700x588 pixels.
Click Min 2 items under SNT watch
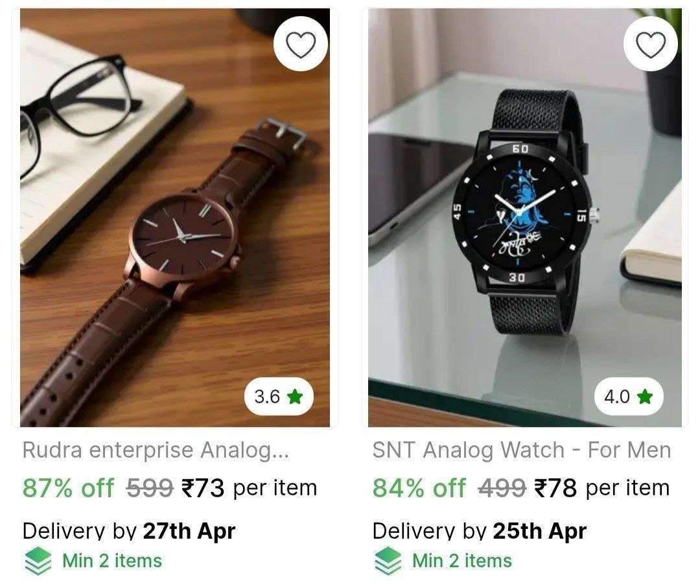tap(462, 561)
